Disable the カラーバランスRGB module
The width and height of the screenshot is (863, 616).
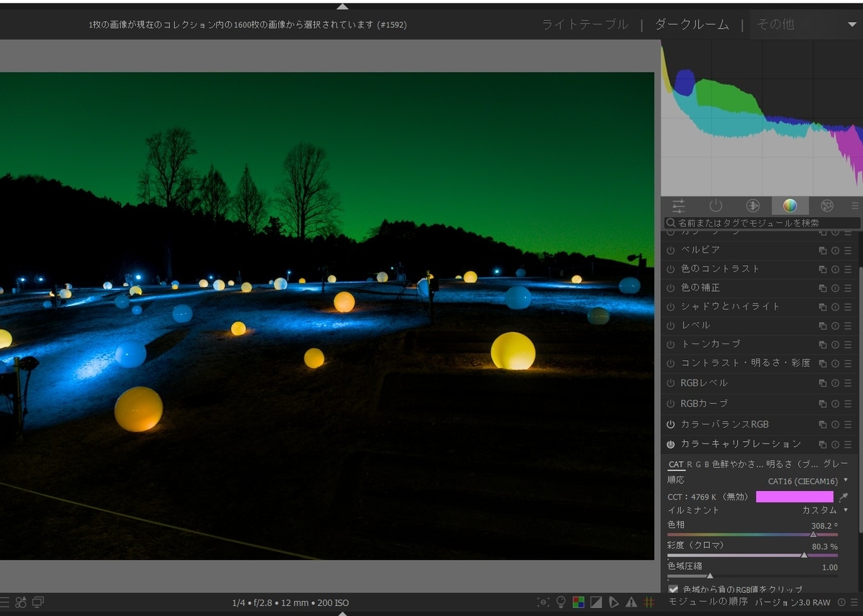[x=671, y=424]
